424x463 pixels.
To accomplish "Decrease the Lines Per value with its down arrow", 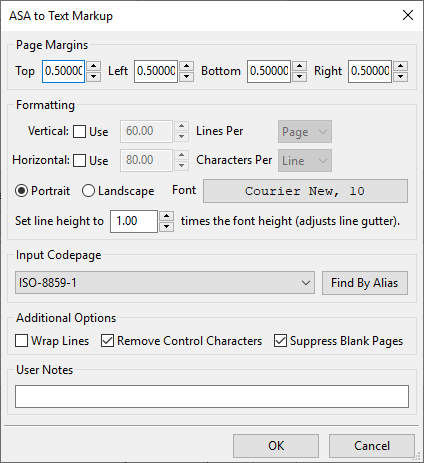I will point(181,137).
